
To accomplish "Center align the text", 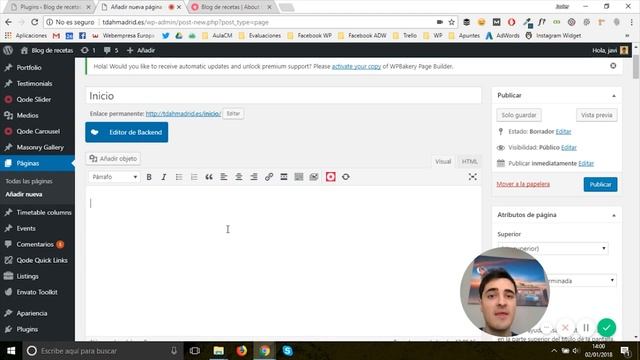I will [239, 177].
